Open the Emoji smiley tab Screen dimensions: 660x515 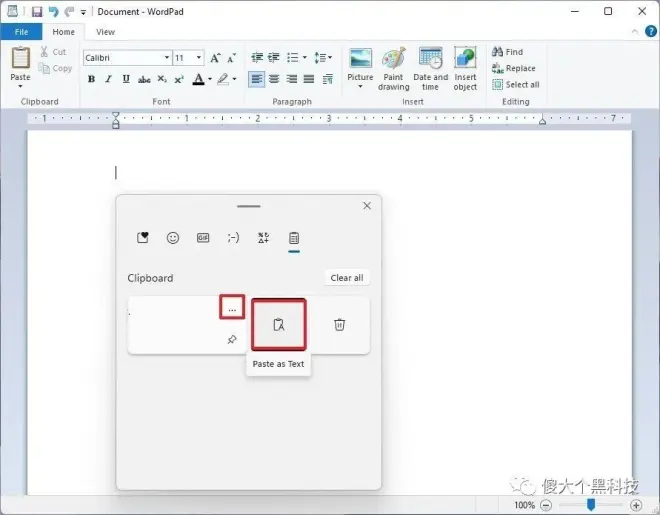[173, 238]
